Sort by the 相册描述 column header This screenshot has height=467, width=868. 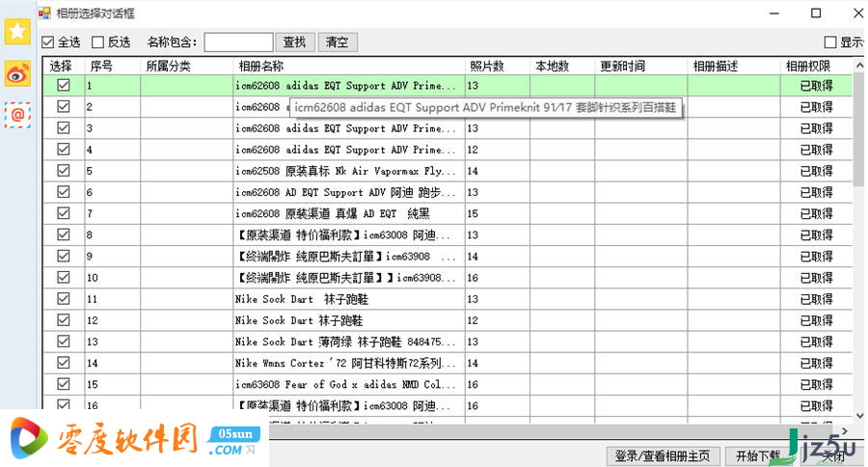734,66
